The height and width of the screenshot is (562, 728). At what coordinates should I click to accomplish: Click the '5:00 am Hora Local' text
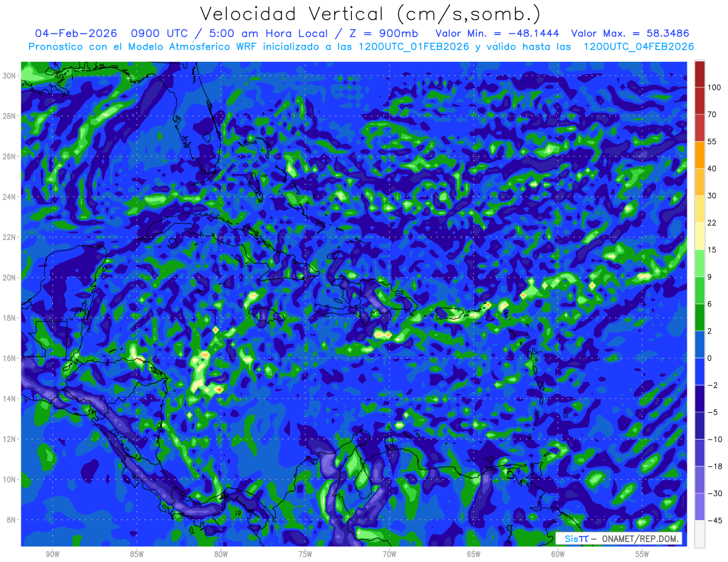[269, 33]
